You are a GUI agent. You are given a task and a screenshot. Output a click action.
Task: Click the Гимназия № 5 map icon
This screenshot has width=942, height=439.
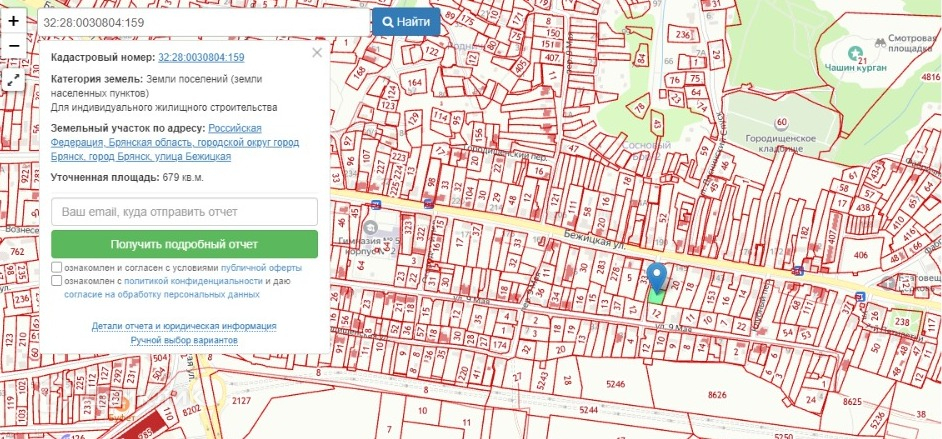[x=371, y=228]
